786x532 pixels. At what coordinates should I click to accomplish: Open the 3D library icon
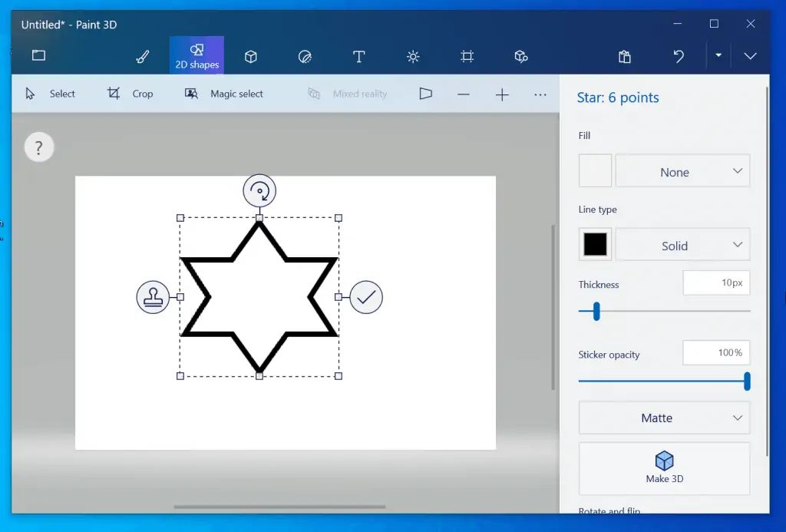521,56
